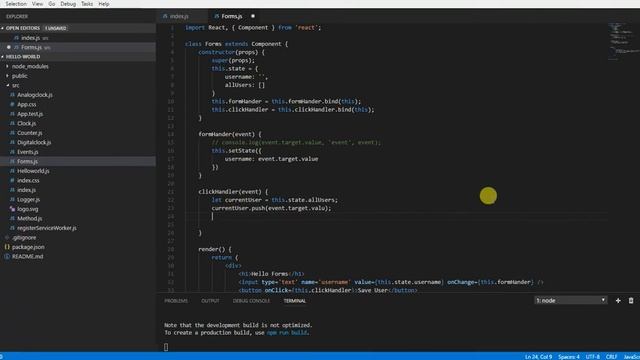This screenshot has height=360, width=640.
Task: Open the terminal selector dropdown '1: node'
Action: click(571, 300)
